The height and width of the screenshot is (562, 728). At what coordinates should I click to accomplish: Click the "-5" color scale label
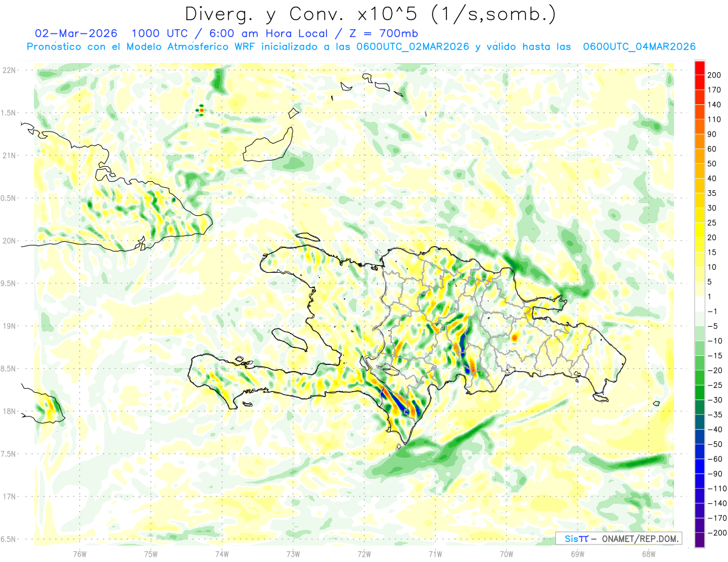712,327
